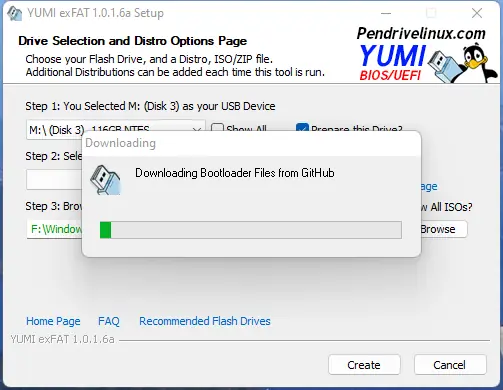Open the FAQ link

tap(109, 321)
